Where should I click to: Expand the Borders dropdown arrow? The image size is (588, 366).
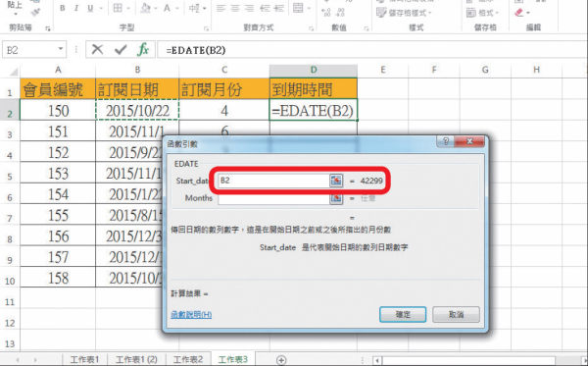pos(128,8)
